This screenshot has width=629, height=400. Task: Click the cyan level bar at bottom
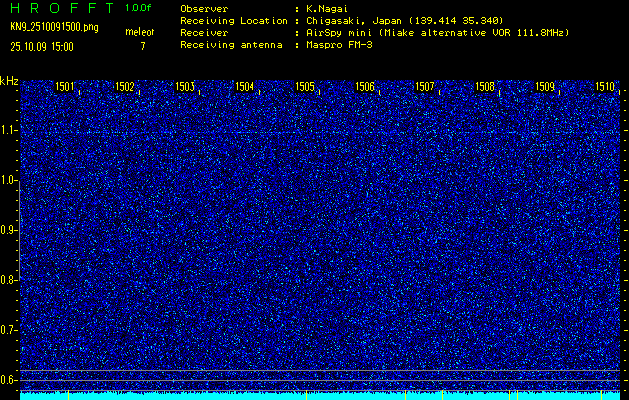320,395
